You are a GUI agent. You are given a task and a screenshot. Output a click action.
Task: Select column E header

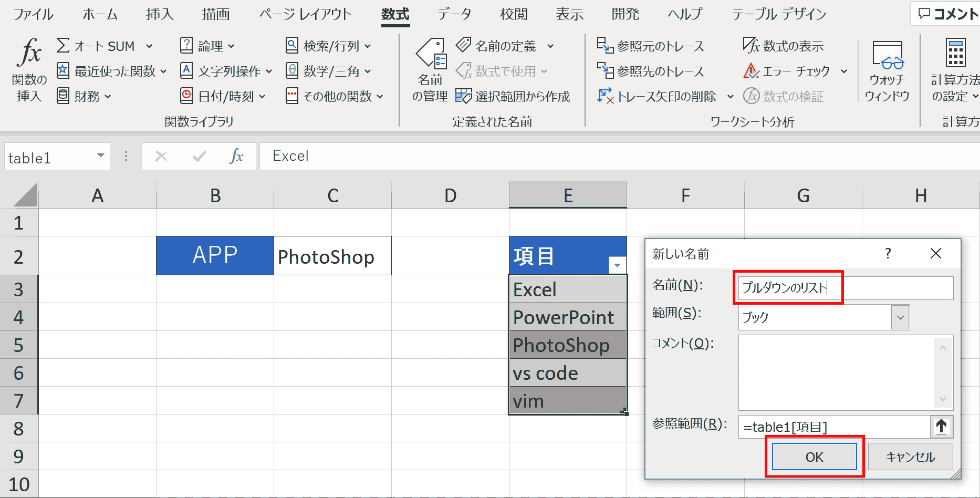568,195
